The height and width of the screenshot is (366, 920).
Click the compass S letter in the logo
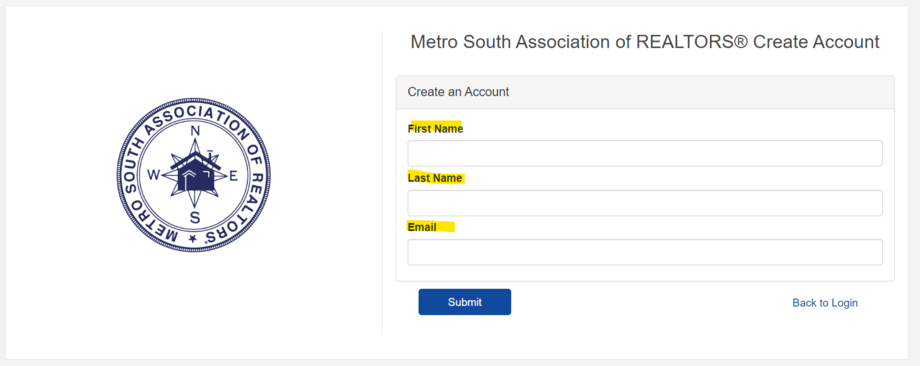[x=195, y=218]
